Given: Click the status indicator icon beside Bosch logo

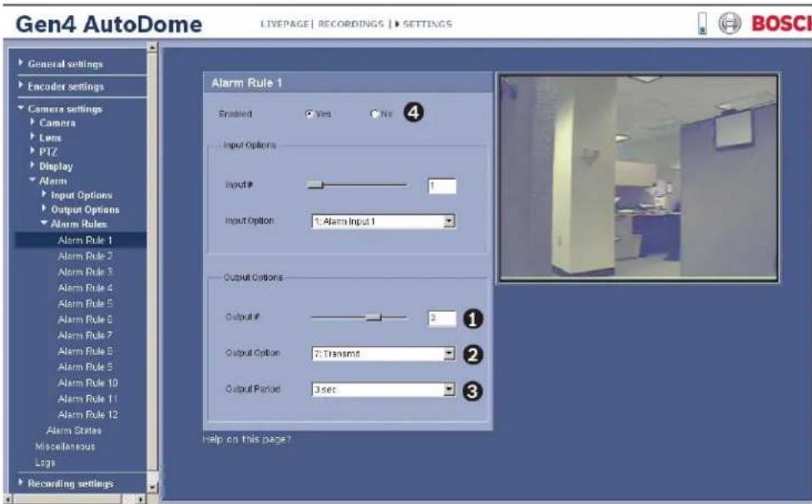Looking at the screenshot, I should pos(702,24).
